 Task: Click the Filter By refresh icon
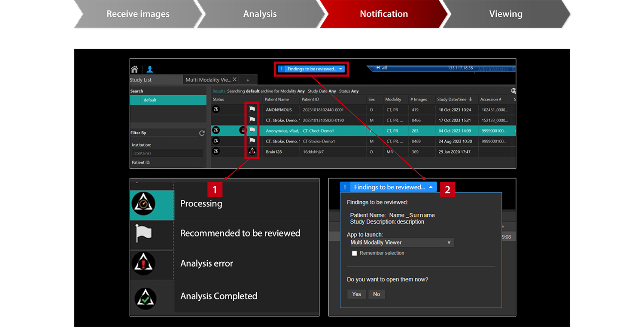tap(202, 133)
